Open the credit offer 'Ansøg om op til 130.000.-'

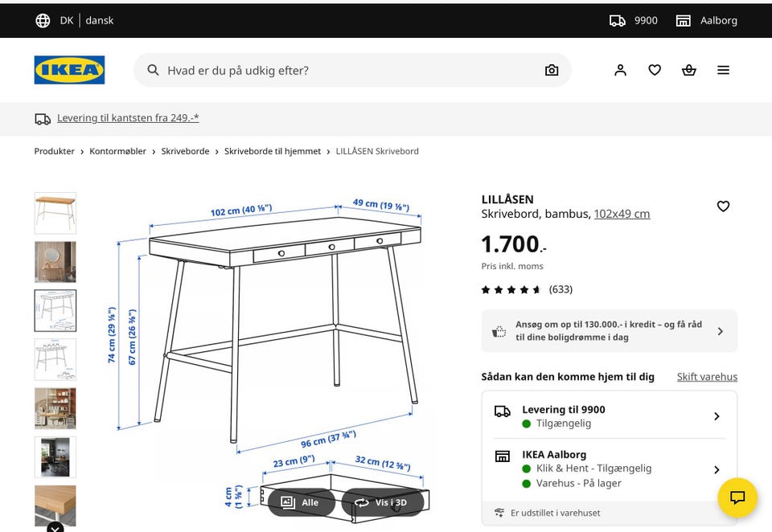(x=609, y=331)
